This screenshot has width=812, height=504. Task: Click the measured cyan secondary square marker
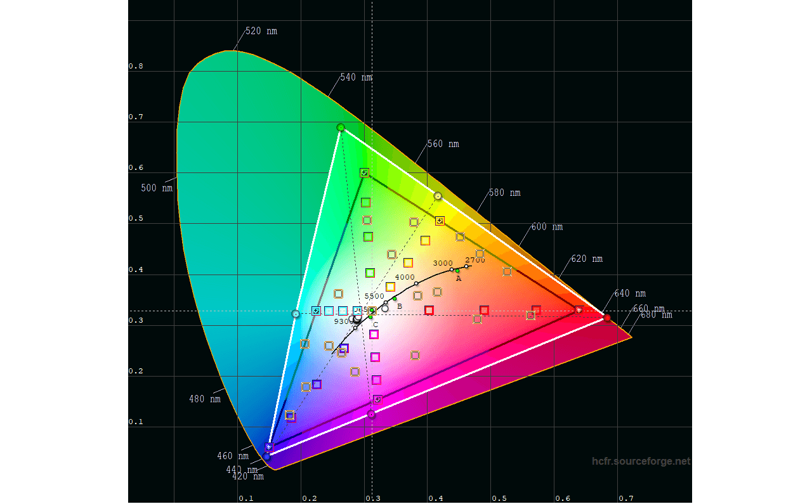(x=316, y=311)
